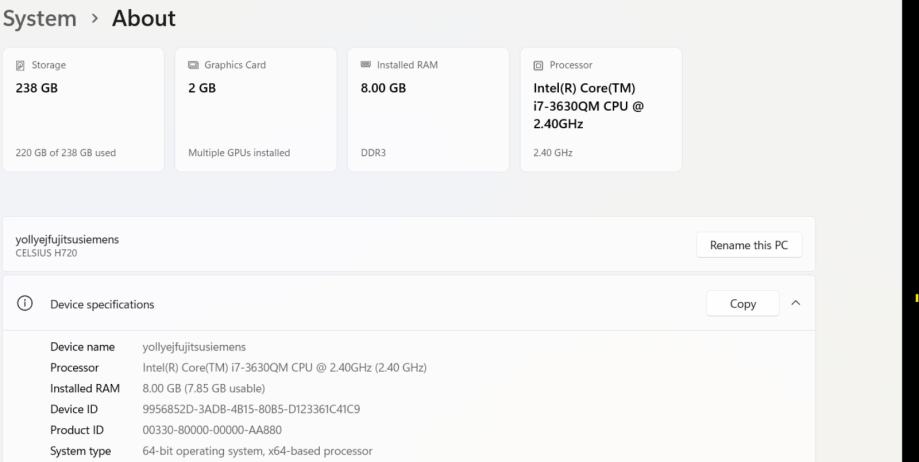919x462 pixels.
Task: Go back to System via breadcrumb
Action: (x=40, y=18)
